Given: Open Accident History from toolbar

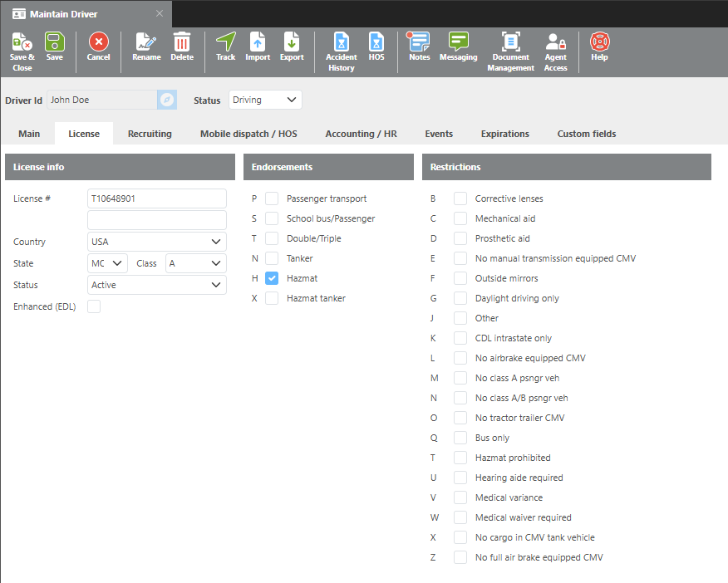Looking at the screenshot, I should (x=342, y=42).
